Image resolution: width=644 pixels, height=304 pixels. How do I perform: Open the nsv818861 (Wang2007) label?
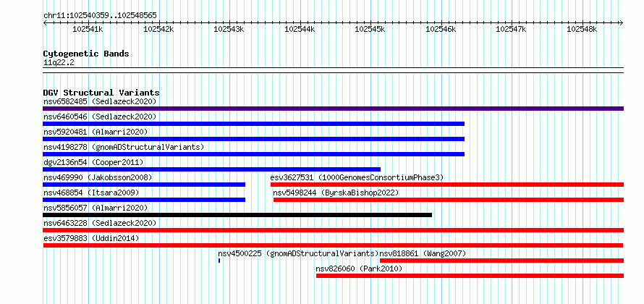423,253
